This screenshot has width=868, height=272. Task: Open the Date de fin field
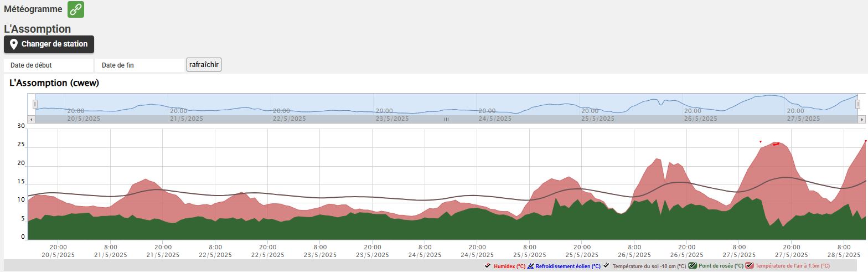pyautogui.click(x=139, y=65)
